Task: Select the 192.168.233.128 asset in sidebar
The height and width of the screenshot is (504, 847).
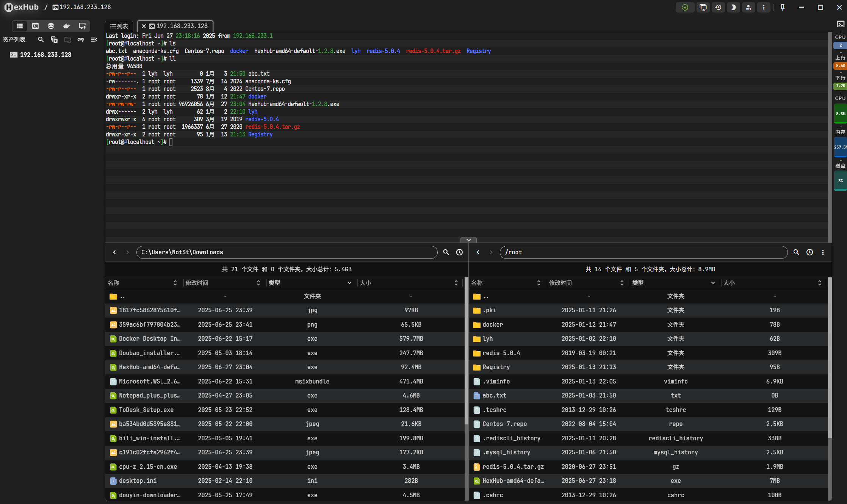Action: coord(45,55)
